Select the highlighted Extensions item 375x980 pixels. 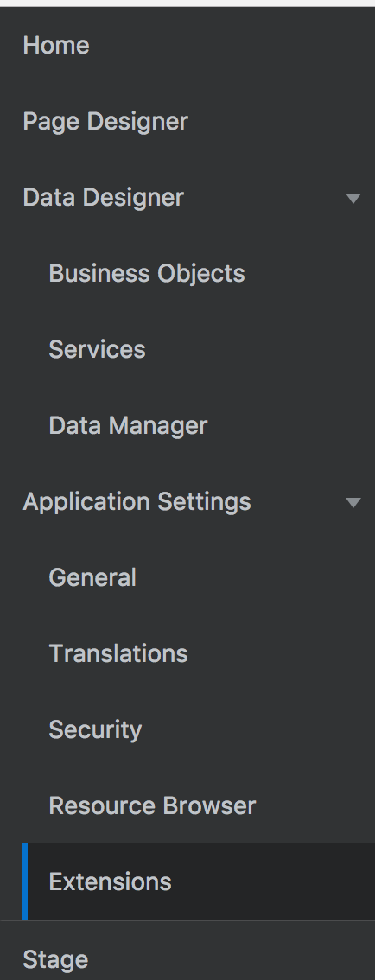[x=199, y=881]
